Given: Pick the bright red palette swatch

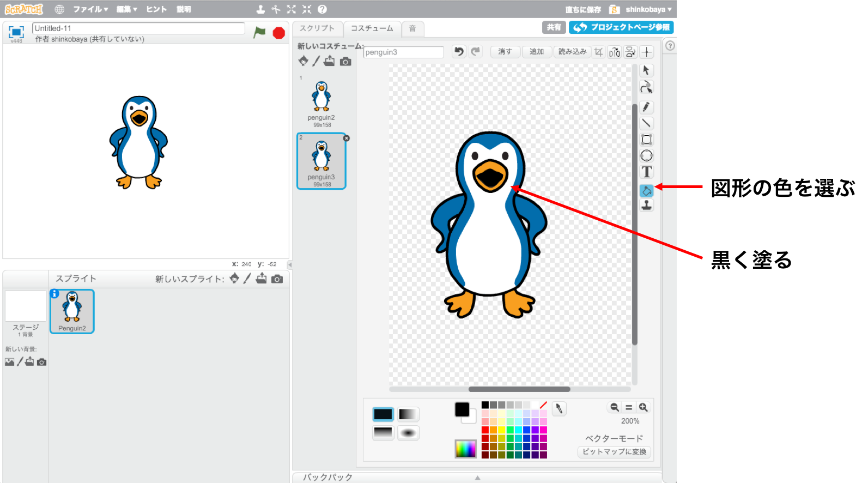Looking at the screenshot, I should [x=485, y=430].
